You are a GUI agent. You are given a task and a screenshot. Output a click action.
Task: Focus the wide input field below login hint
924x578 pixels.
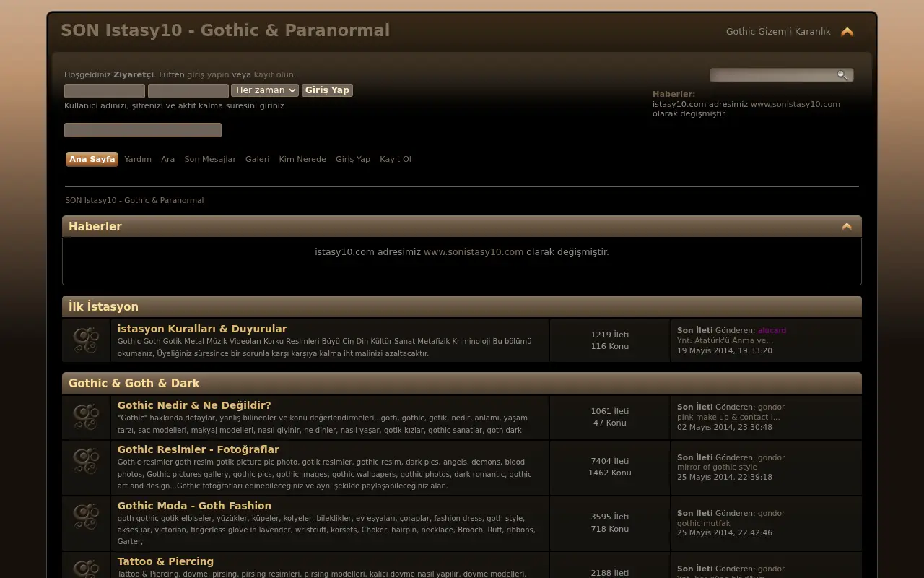pyautogui.click(x=143, y=130)
